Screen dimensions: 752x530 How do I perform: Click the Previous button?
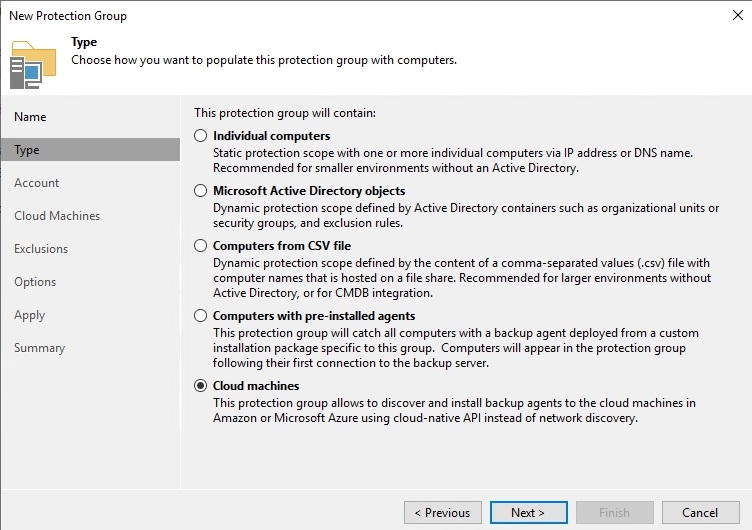click(443, 513)
